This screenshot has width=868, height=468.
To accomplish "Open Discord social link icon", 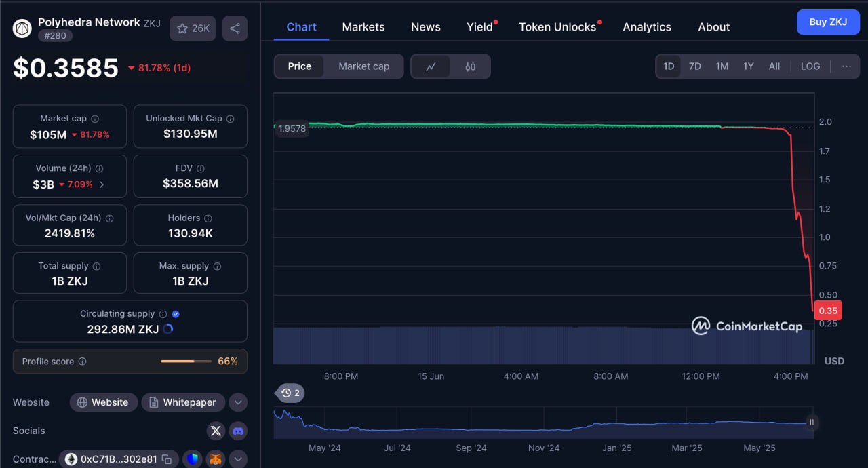I will [x=238, y=431].
